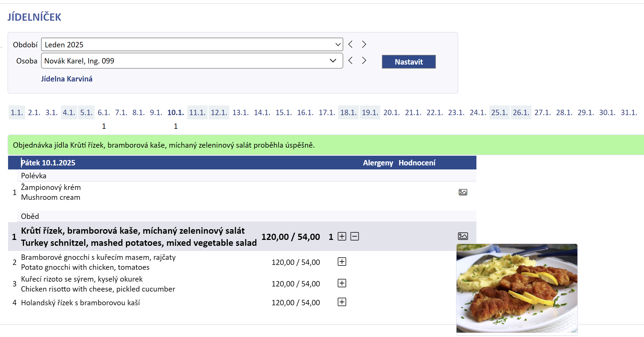This screenshot has height=337, width=644.
Task: Select previous person with left arrow
Action: coord(350,60)
